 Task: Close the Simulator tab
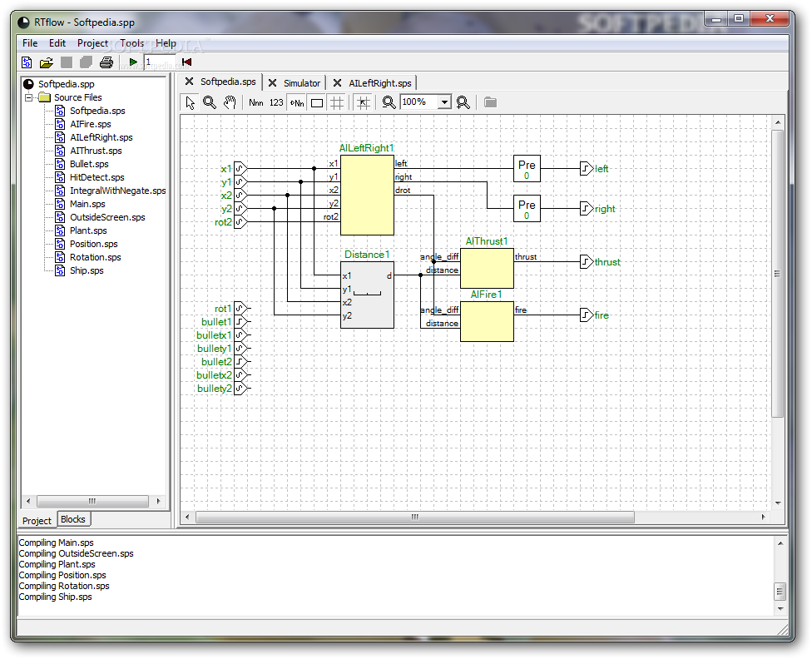click(273, 83)
